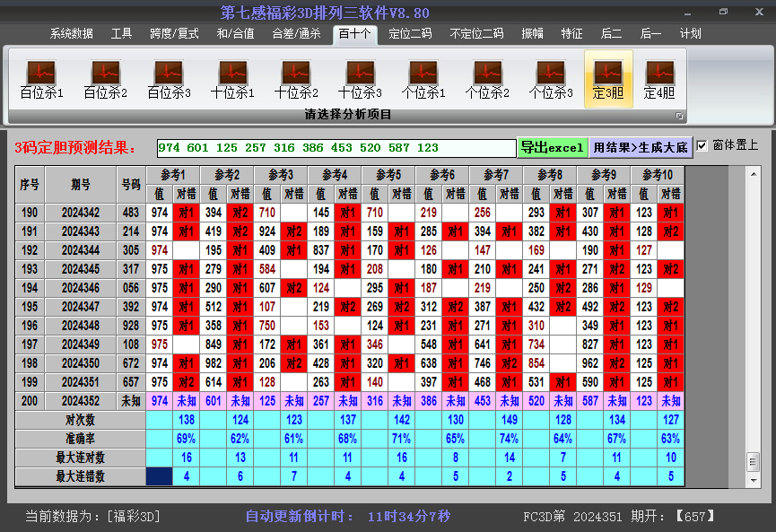Screen dimensions: 776x532
Task: Select the row for period 2024346
Action: click(x=349, y=288)
